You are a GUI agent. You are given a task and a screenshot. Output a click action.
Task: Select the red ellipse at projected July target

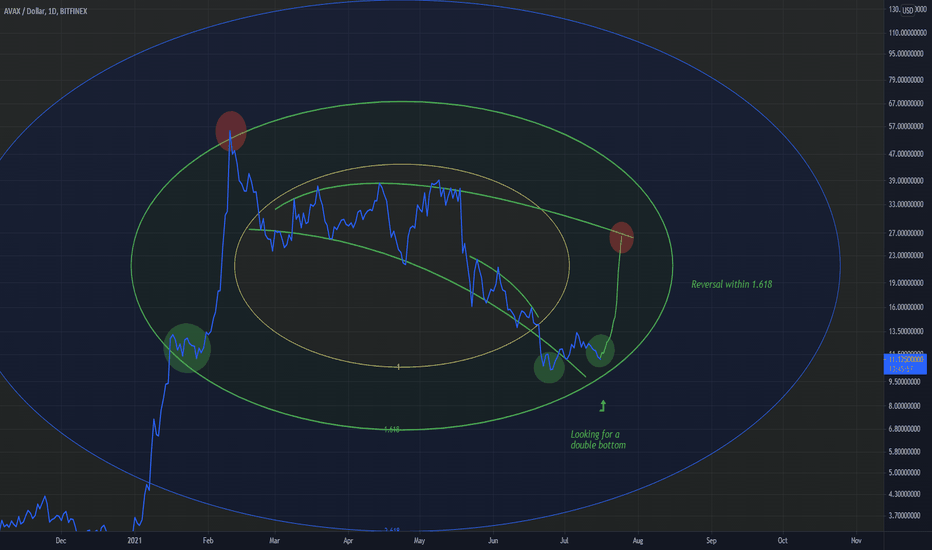(x=621, y=237)
